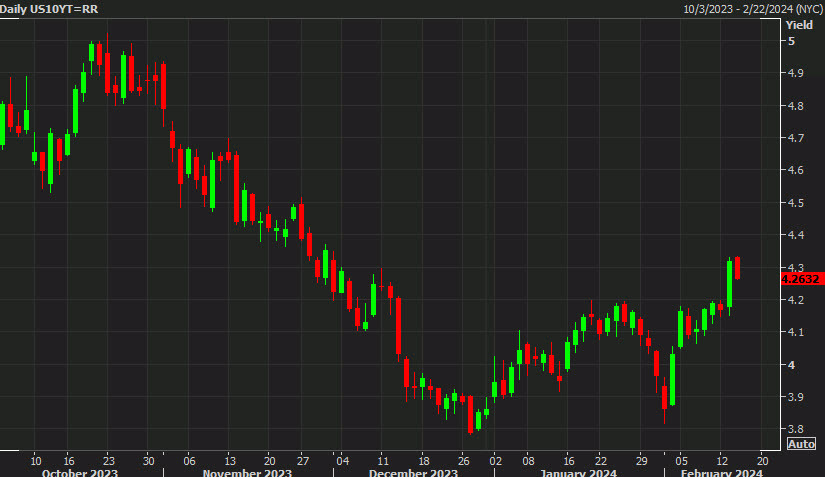This screenshot has height=477, width=825.
Task: Click the 3.9 yield axis label
Action: tap(795, 397)
